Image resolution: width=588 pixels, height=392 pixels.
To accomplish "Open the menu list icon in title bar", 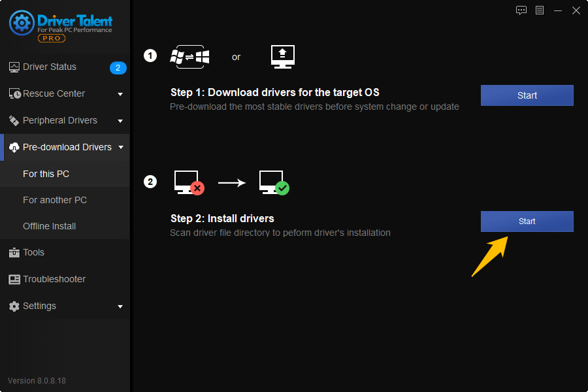I will point(540,10).
